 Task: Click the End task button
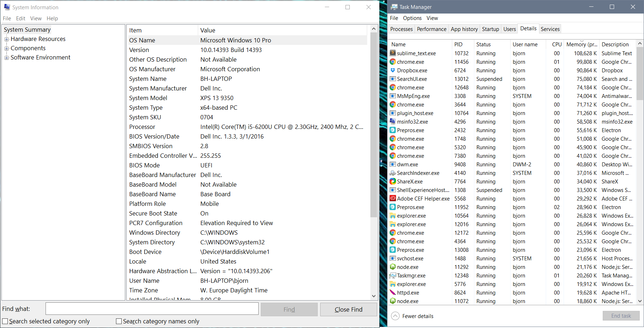pyautogui.click(x=621, y=316)
